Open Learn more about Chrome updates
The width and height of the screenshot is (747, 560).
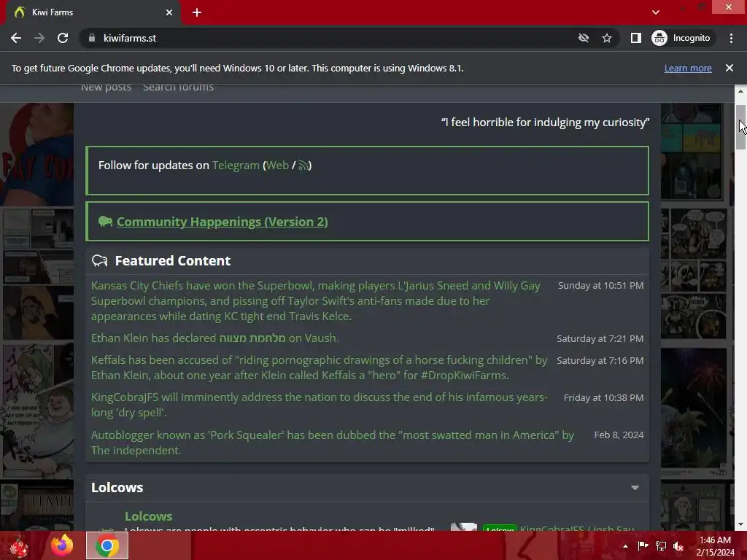688,68
